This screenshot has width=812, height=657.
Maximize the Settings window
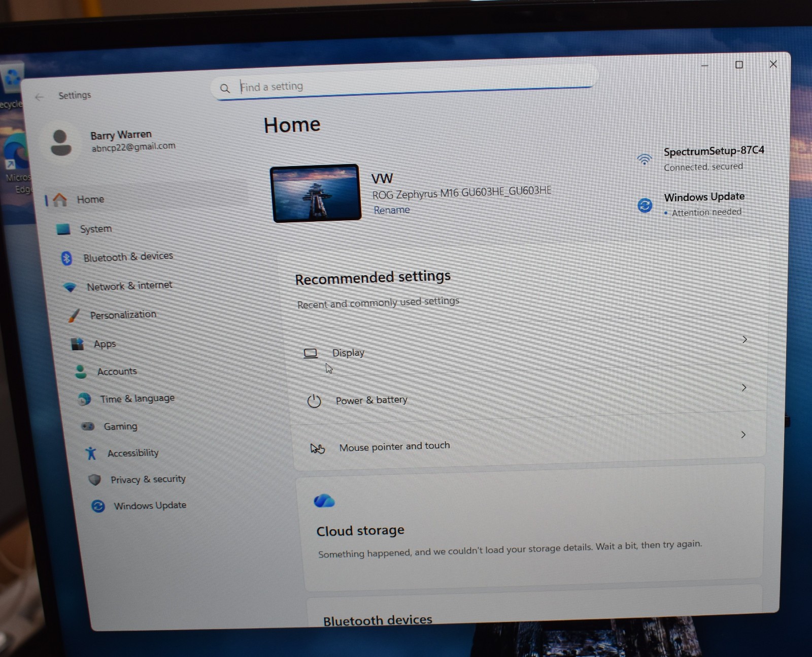pyautogui.click(x=739, y=65)
